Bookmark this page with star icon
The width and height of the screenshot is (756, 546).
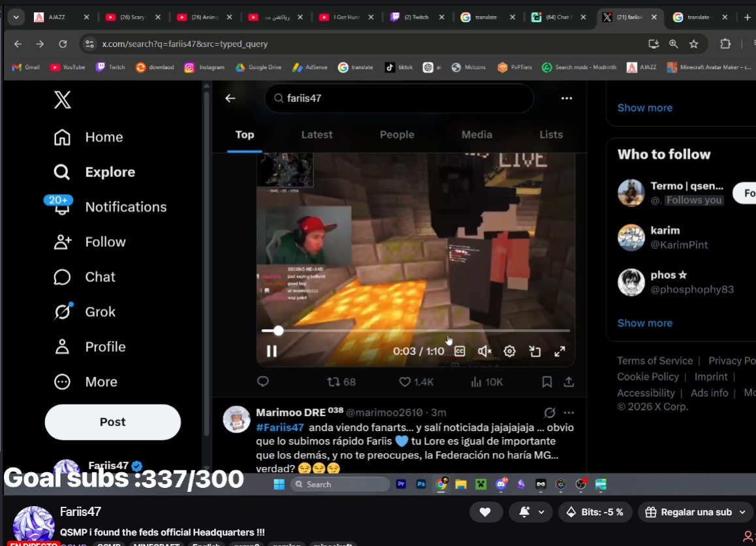pos(694,44)
